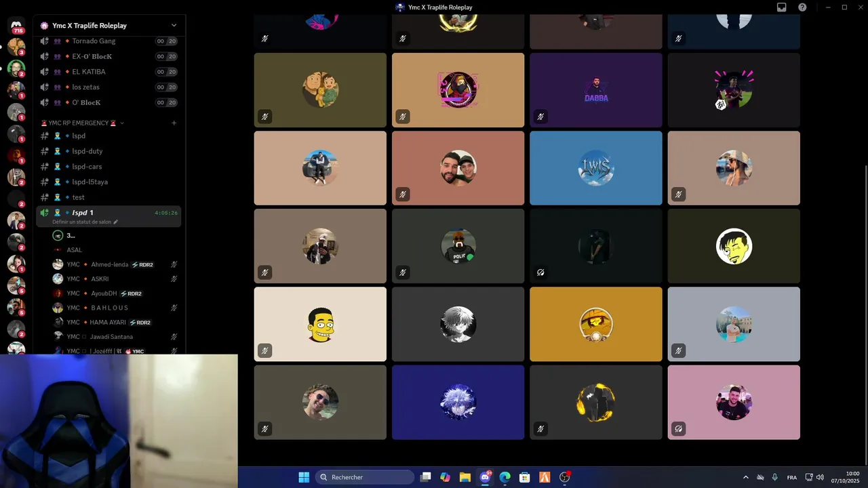Select user ASKRI in voice list
The image size is (868, 488).
(115, 279)
